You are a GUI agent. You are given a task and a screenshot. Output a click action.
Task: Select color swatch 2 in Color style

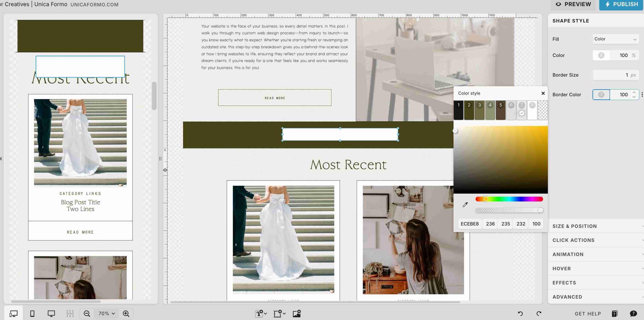coord(469,110)
